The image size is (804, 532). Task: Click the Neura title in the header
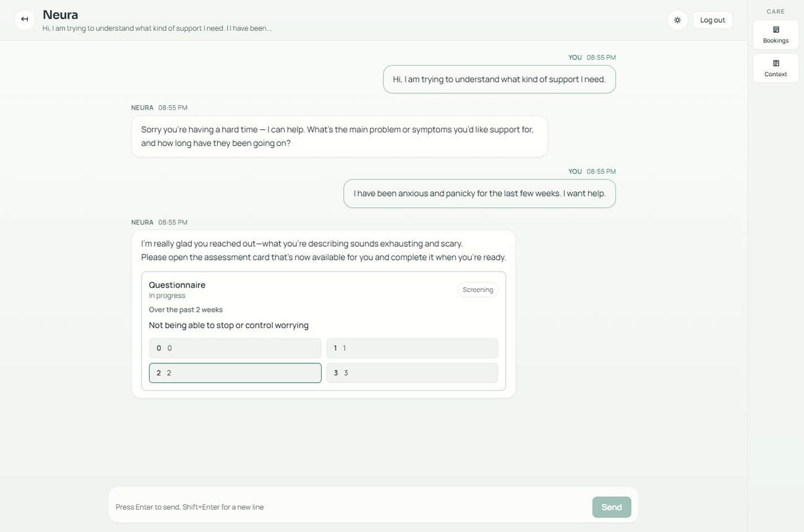tap(60, 15)
